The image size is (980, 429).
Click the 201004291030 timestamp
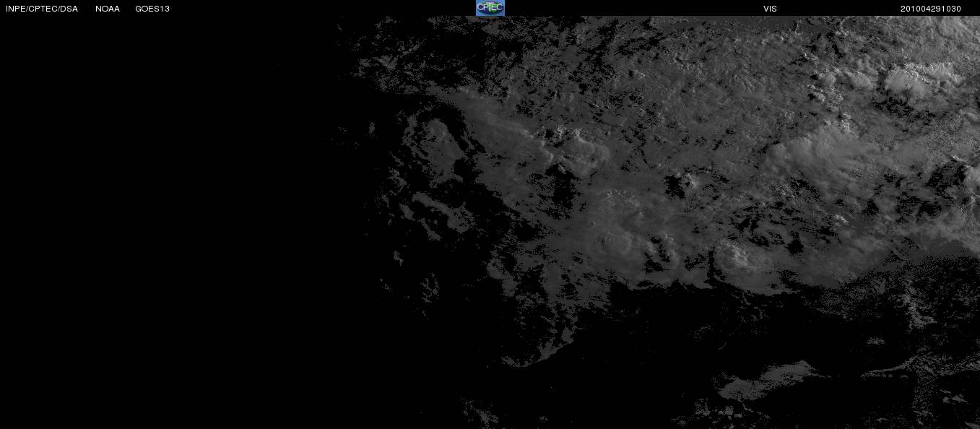click(x=931, y=9)
